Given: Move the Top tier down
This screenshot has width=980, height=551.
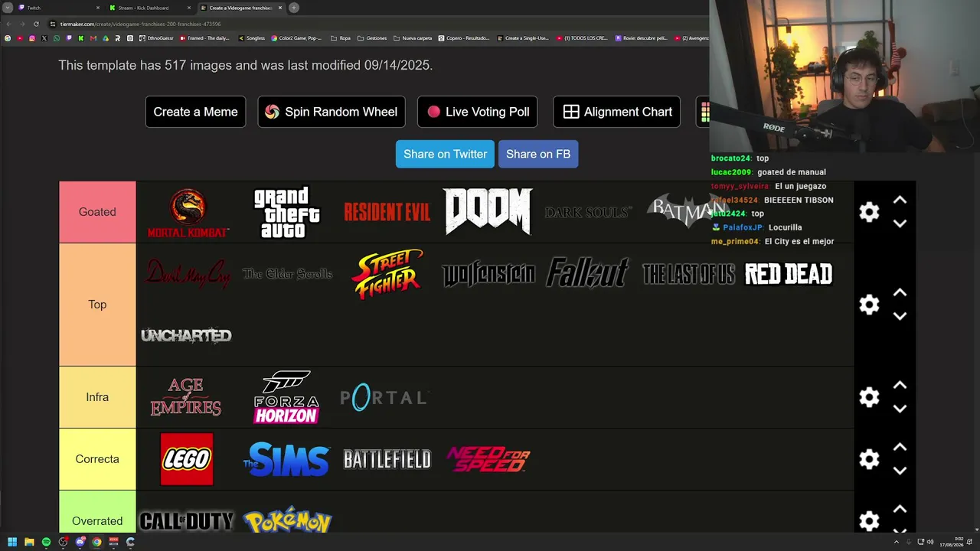Looking at the screenshot, I should point(900,316).
